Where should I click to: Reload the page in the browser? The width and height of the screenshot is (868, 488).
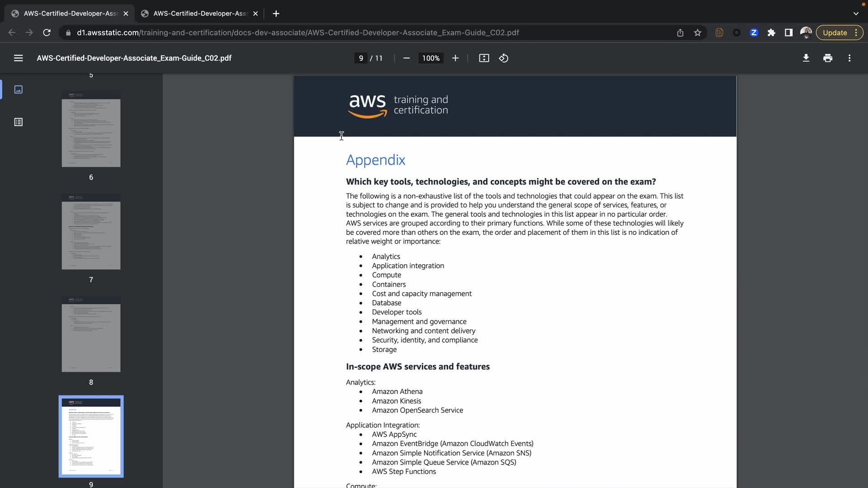coord(47,33)
